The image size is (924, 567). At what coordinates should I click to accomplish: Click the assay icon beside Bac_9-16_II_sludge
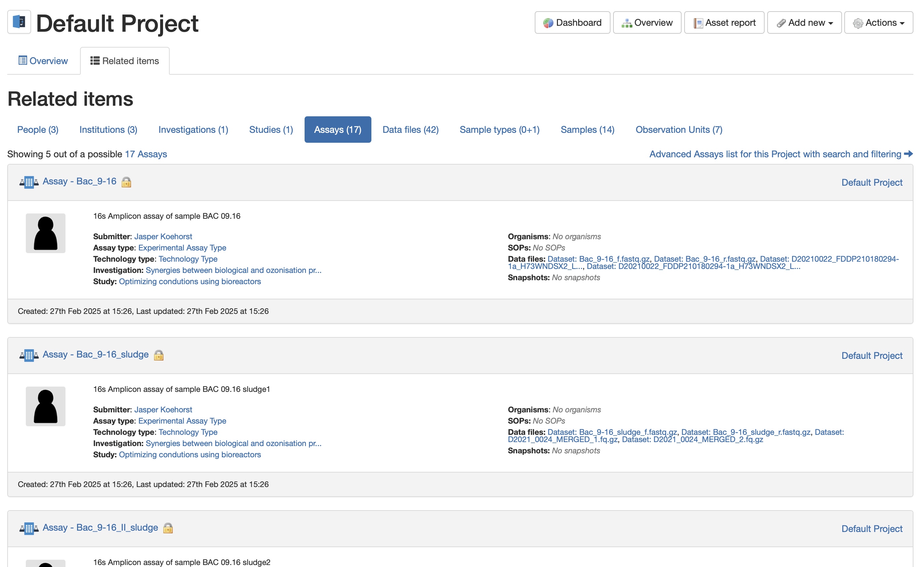(29, 528)
